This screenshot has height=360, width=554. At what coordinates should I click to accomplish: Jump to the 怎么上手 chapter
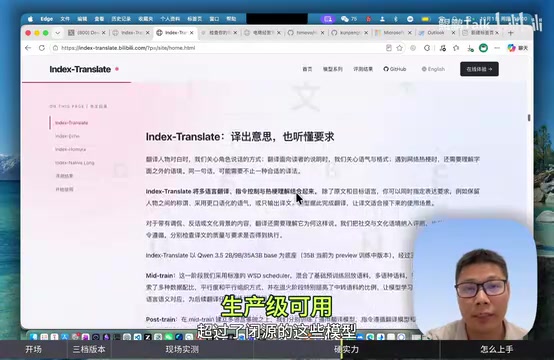(x=497, y=350)
